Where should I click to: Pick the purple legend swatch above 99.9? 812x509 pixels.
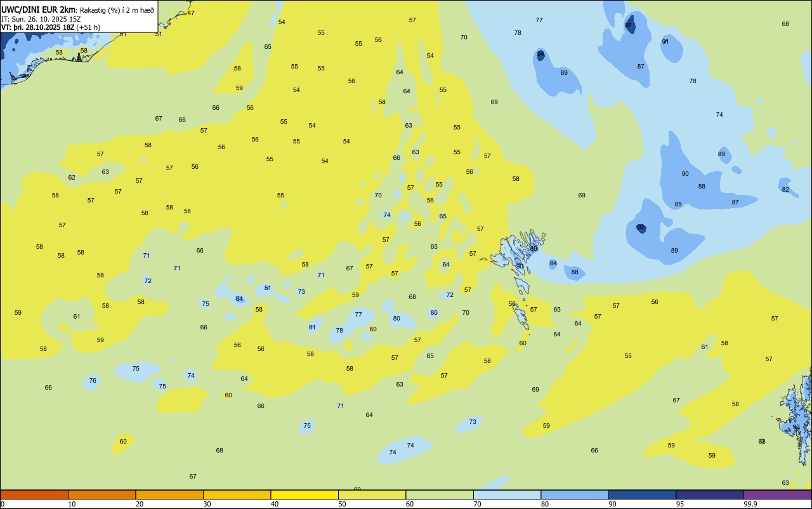tap(777, 494)
